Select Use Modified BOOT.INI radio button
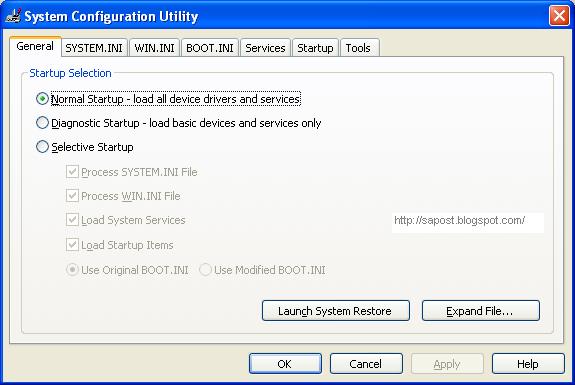 pos(205,270)
